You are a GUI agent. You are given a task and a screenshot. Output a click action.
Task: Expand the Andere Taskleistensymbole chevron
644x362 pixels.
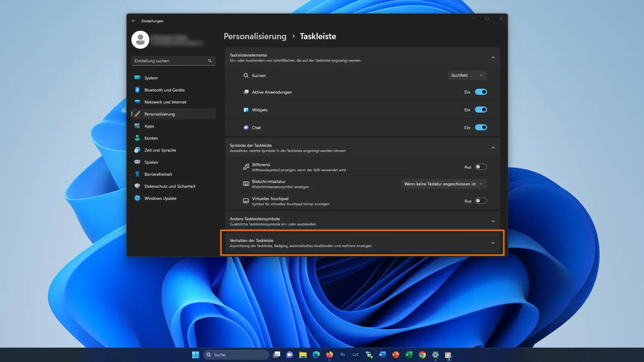[x=493, y=221]
